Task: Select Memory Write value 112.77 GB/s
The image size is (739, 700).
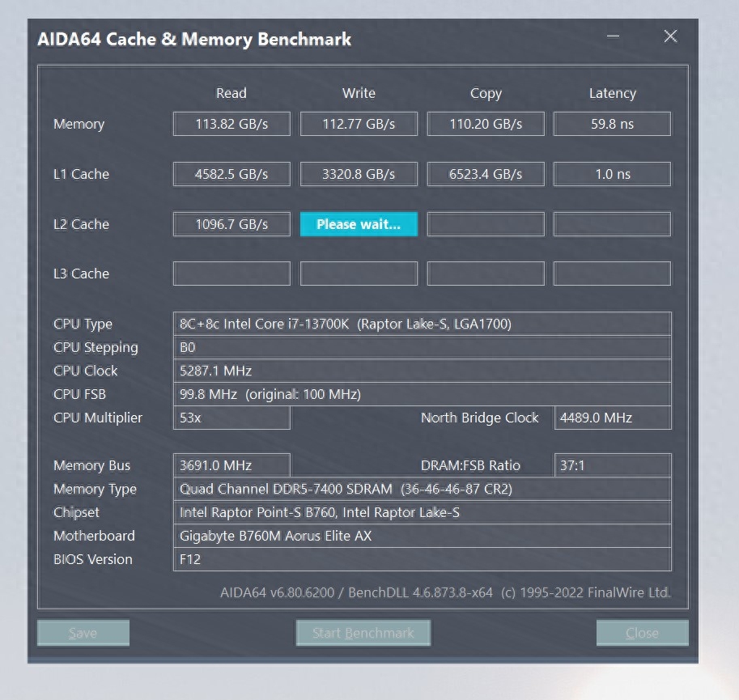Action: point(359,124)
